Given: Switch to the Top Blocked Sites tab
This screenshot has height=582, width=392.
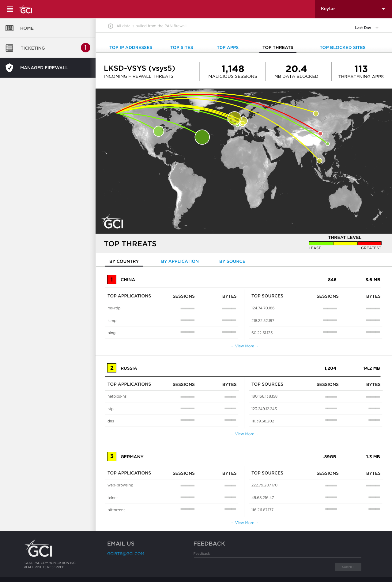Looking at the screenshot, I should [x=343, y=47].
